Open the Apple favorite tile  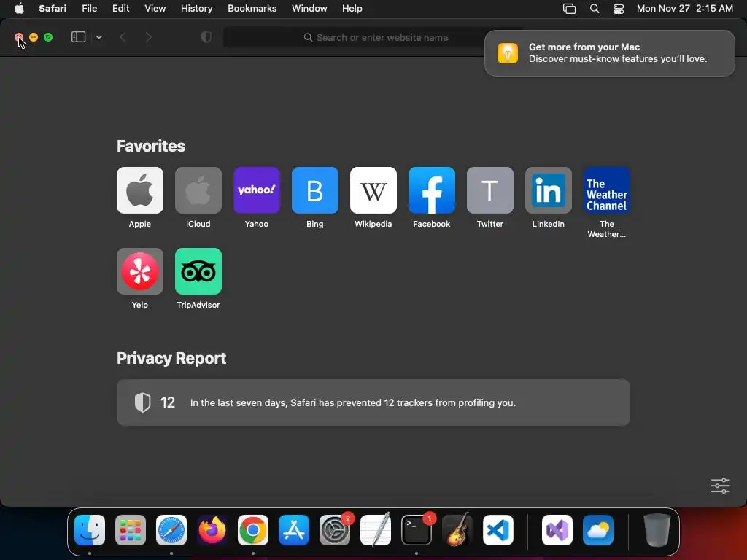[x=139, y=190]
